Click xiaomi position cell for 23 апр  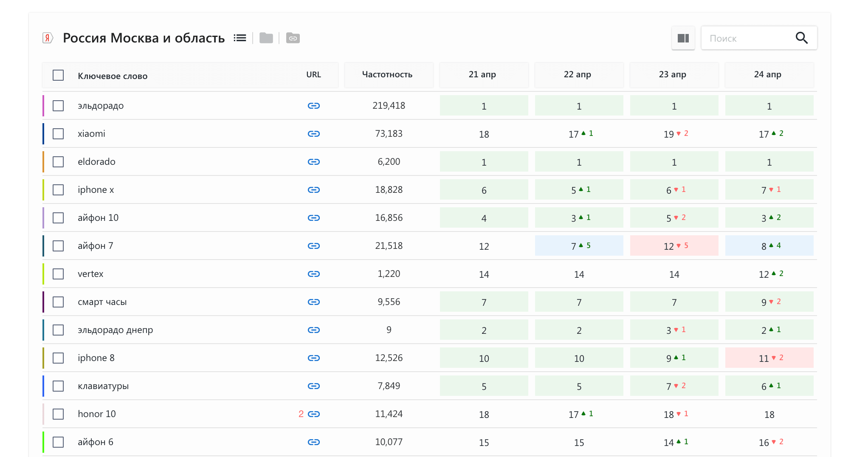click(674, 134)
